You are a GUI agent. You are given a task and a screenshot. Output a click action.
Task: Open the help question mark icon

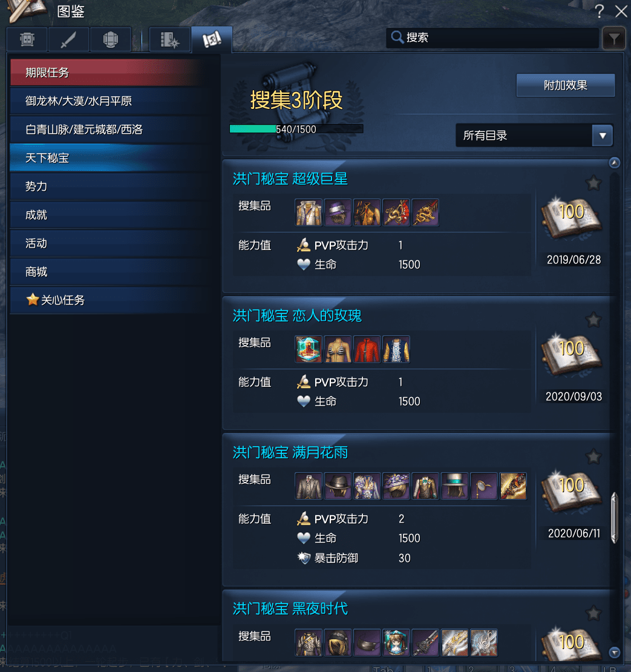click(x=600, y=11)
